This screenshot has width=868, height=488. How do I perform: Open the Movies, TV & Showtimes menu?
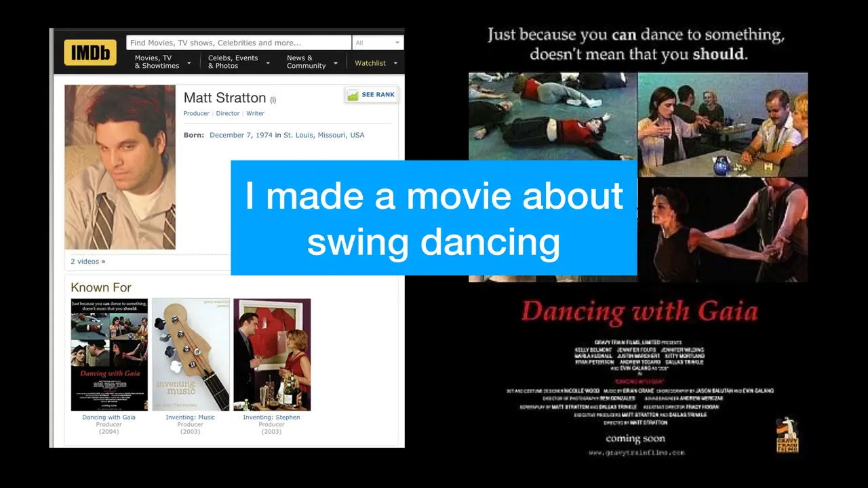[x=163, y=62]
